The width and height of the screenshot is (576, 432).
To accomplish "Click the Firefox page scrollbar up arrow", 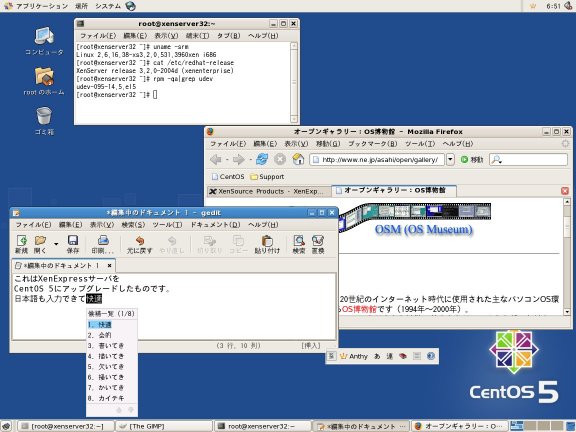I will pyautogui.click(x=567, y=202).
